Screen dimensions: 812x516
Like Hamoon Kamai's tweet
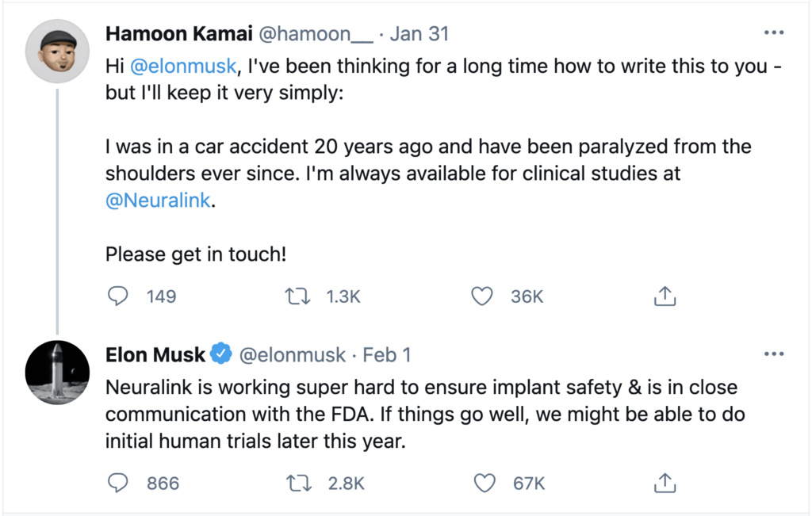pyautogui.click(x=482, y=296)
